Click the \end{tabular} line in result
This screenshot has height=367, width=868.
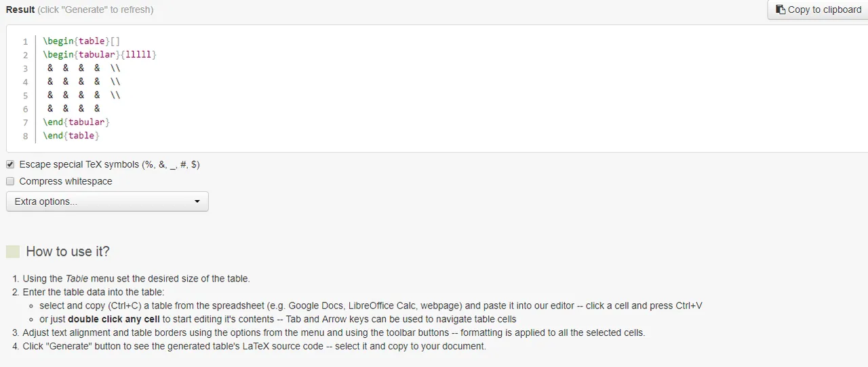point(76,123)
